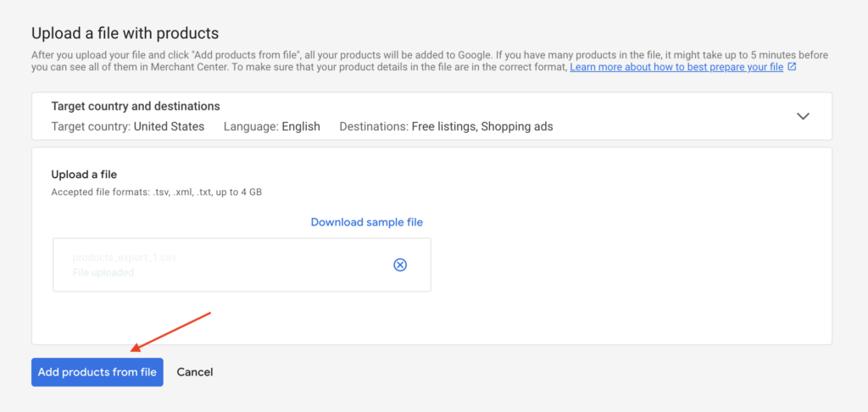Open the Download sample file link
Image resolution: width=868 pixels, height=412 pixels.
[366, 222]
